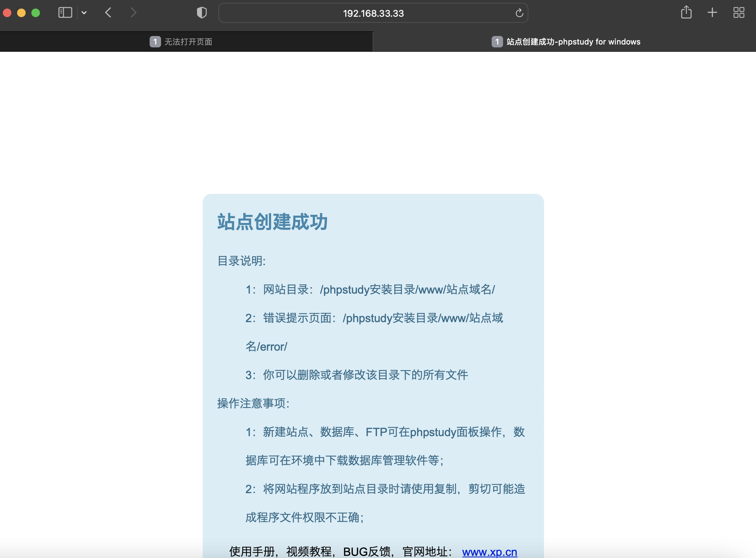Click the 视频教程 text at page bottom

tap(310, 552)
